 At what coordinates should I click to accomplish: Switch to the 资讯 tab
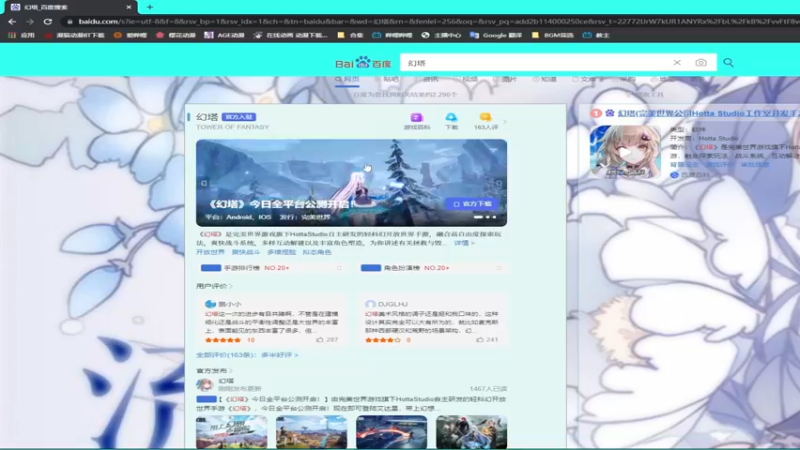pos(427,80)
